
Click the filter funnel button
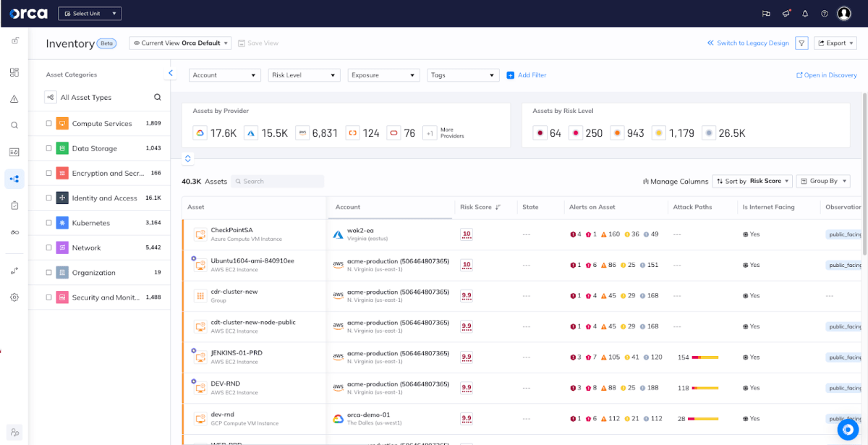click(x=801, y=43)
